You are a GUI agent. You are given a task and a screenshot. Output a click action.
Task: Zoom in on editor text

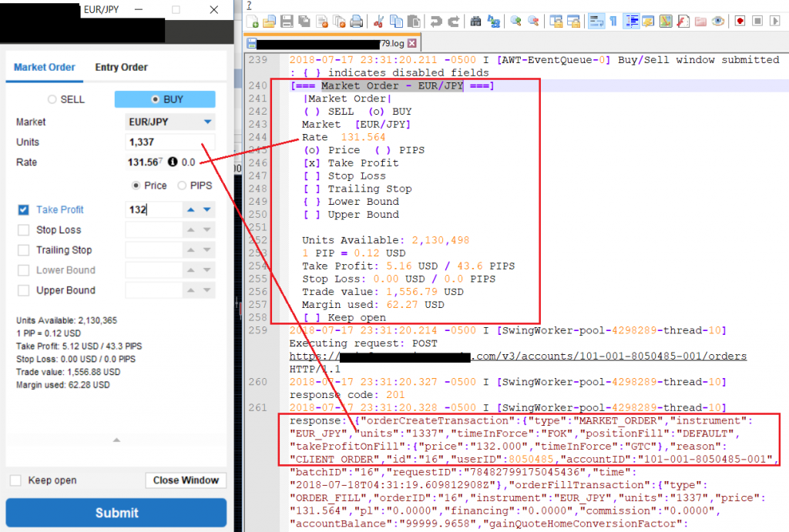[x=515, y=21]
